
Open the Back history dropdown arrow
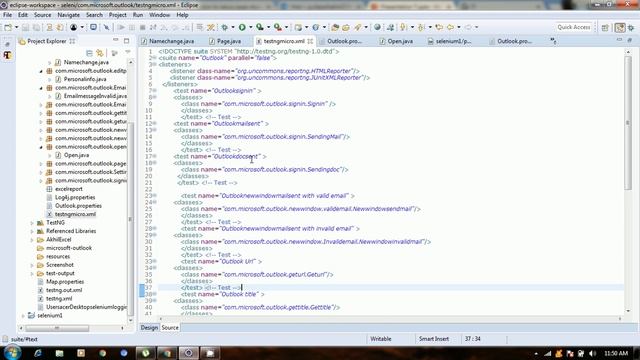coord(459,27)
